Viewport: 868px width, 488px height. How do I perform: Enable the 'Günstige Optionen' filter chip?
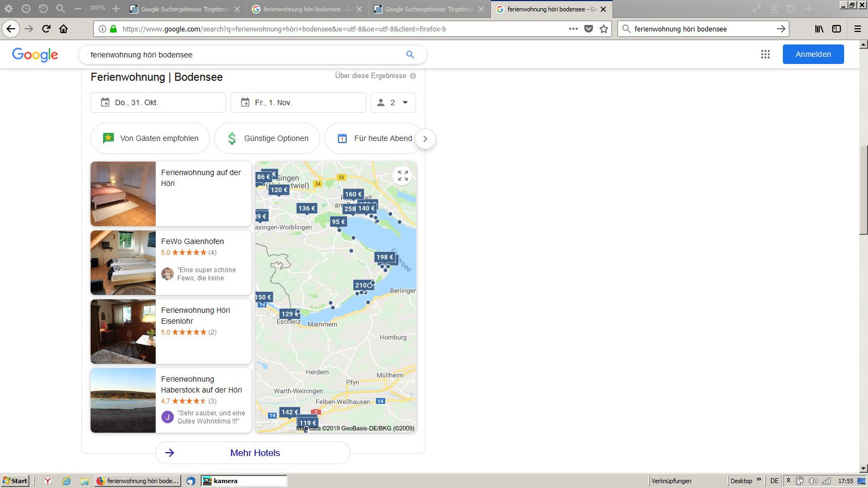pos(269,138)
